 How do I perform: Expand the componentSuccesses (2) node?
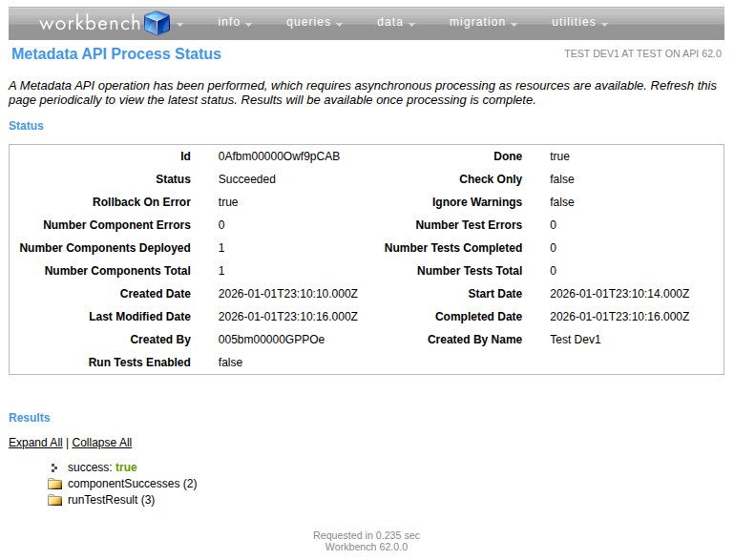click(132, 484)
